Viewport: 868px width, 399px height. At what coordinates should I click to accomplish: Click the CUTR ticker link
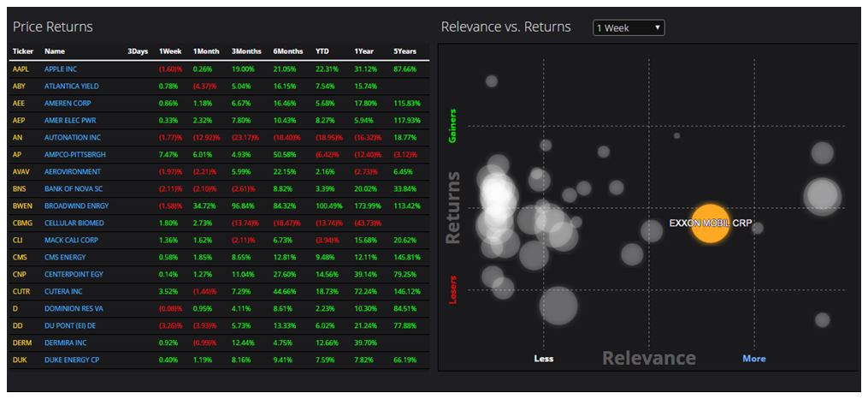(x=22, y=292)
